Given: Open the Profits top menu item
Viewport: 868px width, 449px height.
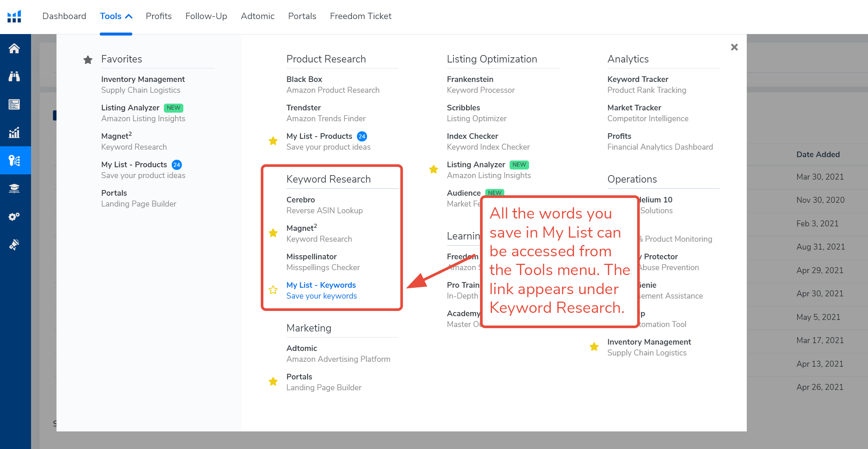Looking at the screenshot, I should click(x=159, y=16).
